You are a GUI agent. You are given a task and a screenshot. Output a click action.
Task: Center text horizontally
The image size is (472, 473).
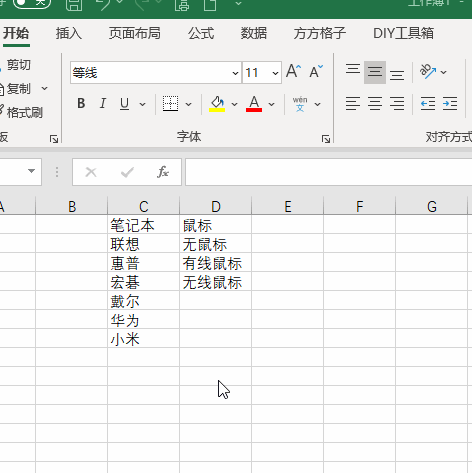point(375,104)
